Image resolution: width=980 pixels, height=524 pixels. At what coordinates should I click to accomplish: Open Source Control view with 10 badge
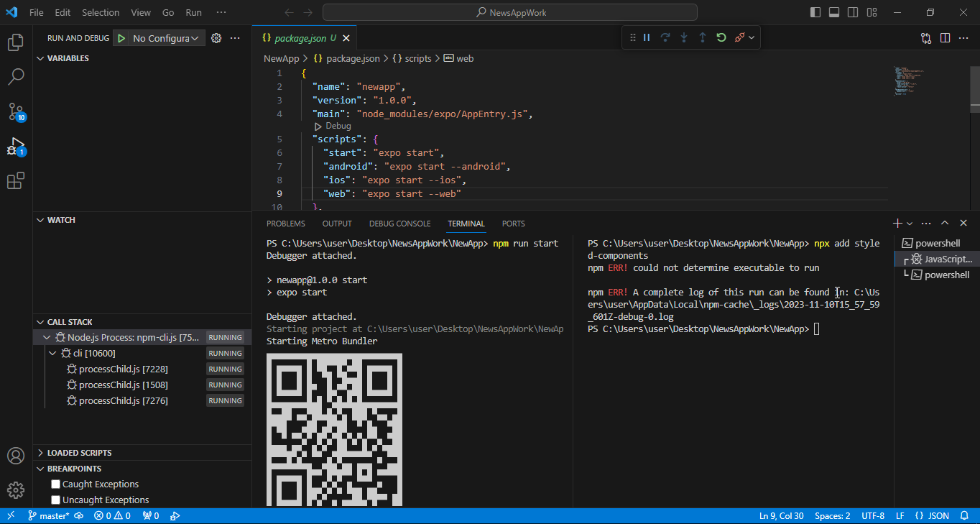[x=16, y=111]
